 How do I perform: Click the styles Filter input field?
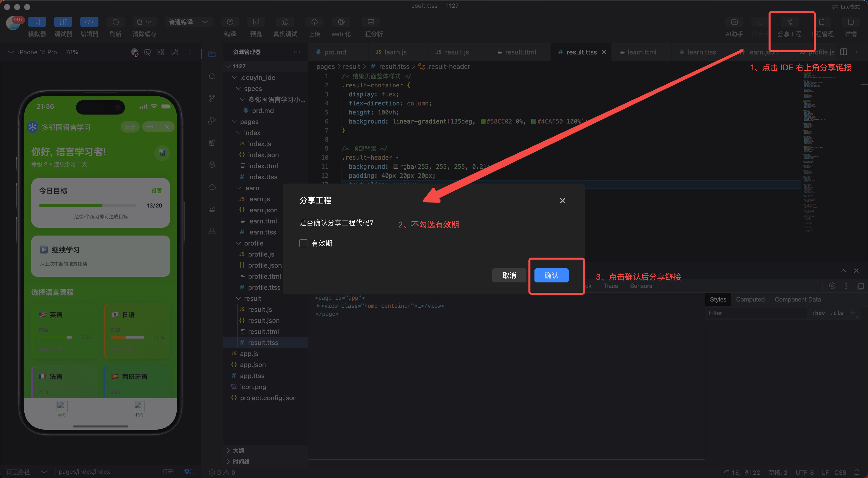tap(755, 313)
